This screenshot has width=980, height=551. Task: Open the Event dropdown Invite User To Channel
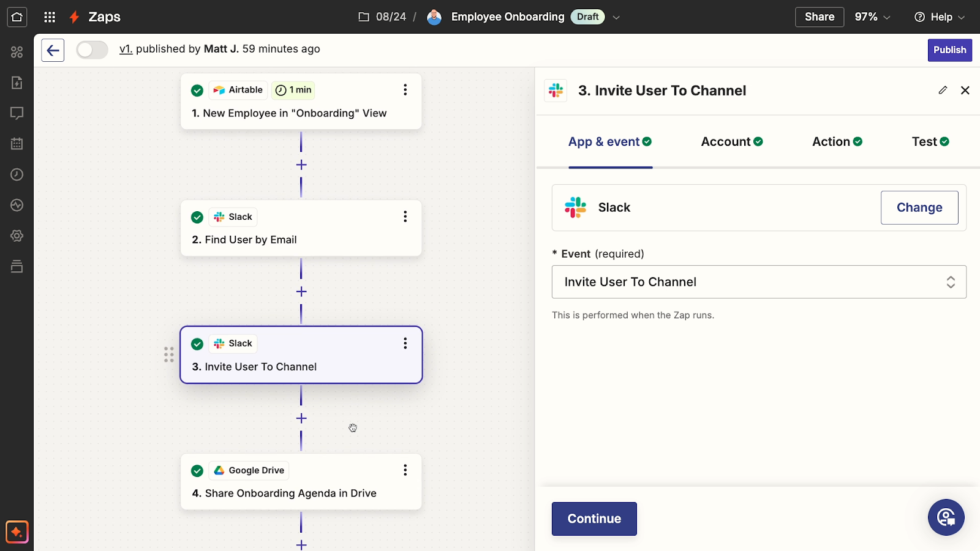click(759, 282)
